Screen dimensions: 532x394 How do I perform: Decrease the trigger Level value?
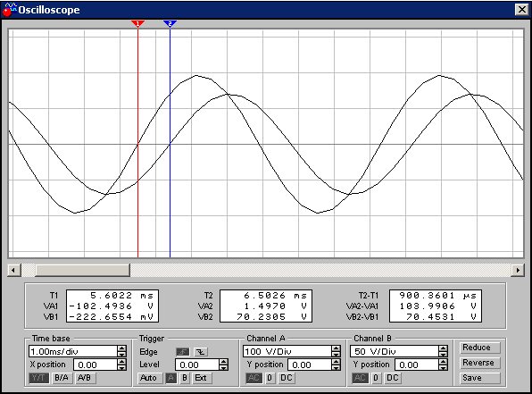click(223, 368)
